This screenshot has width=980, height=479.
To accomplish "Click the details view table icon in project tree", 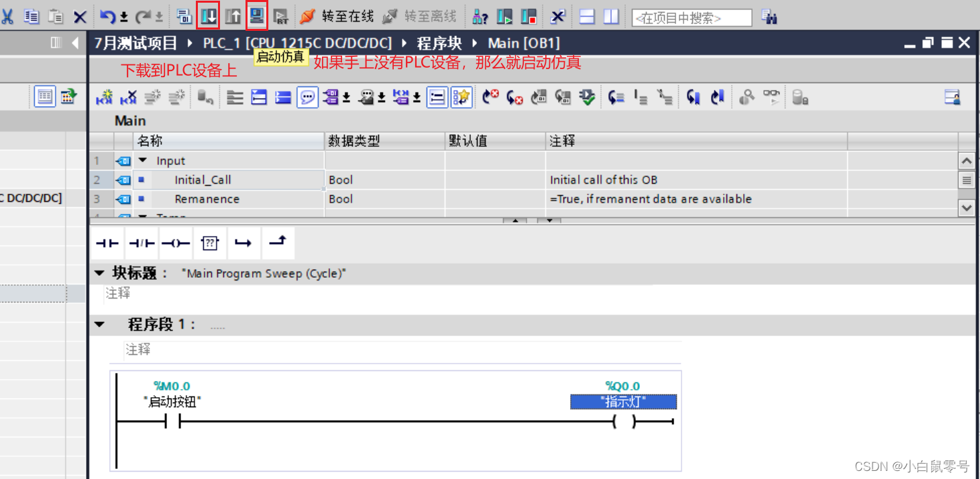I will [x=45, y=97].
